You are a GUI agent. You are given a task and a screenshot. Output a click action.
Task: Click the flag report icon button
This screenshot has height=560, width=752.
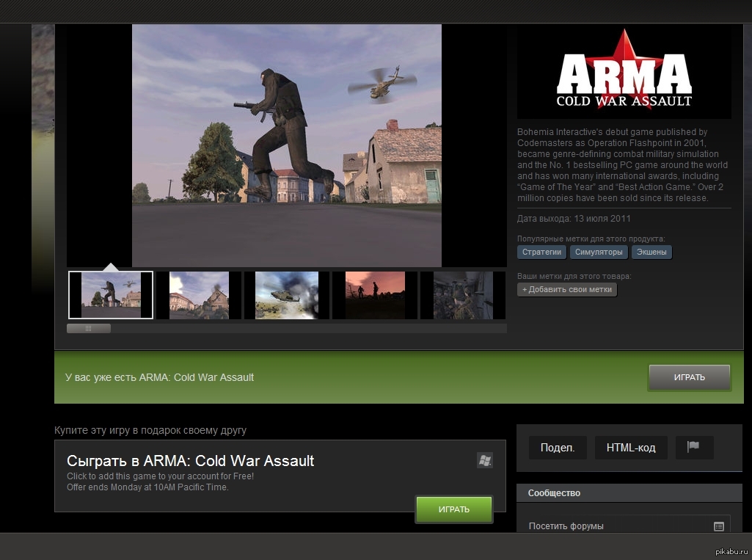click(x=694, y=447)
